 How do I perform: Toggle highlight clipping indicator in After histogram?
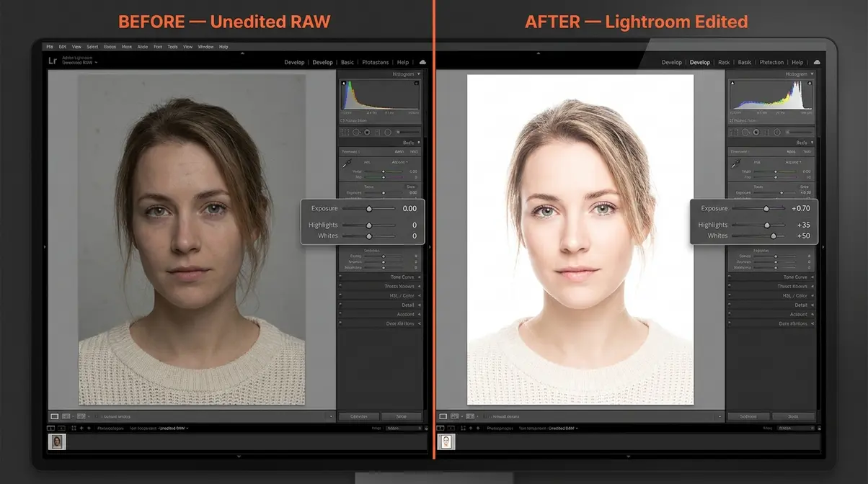pos(810,84)
